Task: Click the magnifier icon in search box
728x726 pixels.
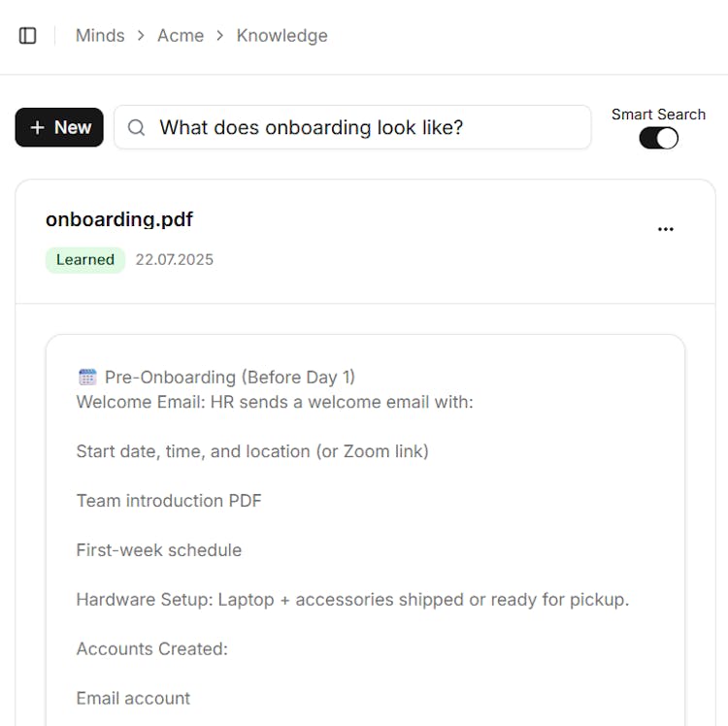Action: (137, 127)
